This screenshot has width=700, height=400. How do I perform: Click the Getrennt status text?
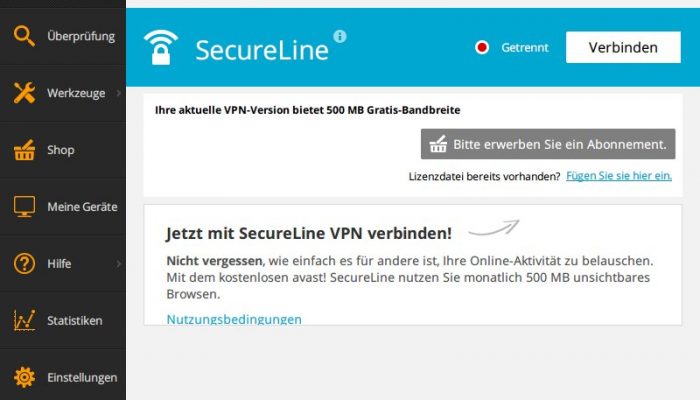pos(525,47)
